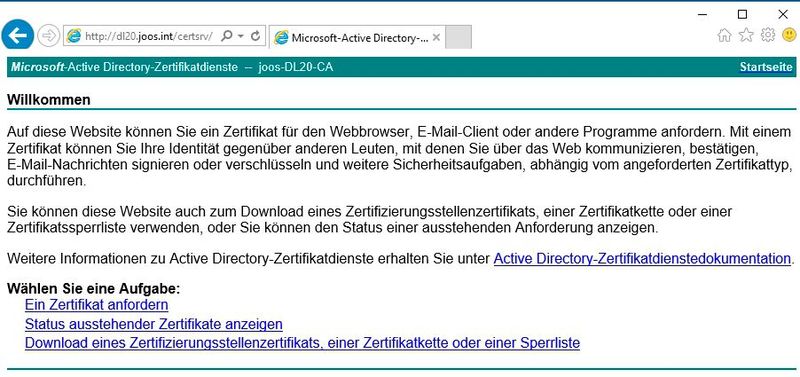Open a new blank tab
This screenshot has width=800, height=377.
point(458,37)
